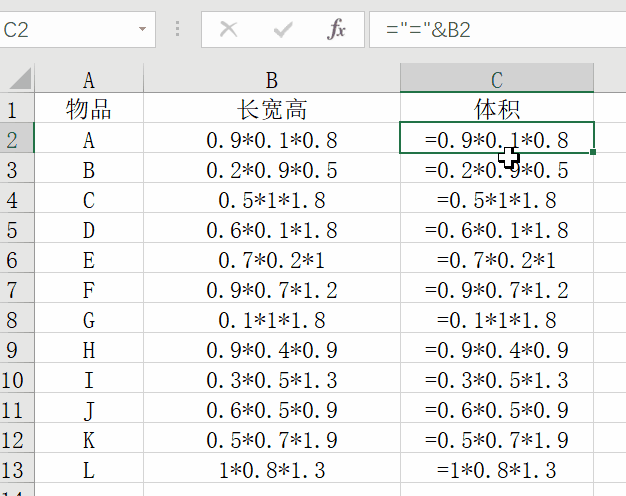Image resolution: width=626 pixels, height=496 pixels.
Task: Click the Enter checkmark formula button
Action: [283, 30]
